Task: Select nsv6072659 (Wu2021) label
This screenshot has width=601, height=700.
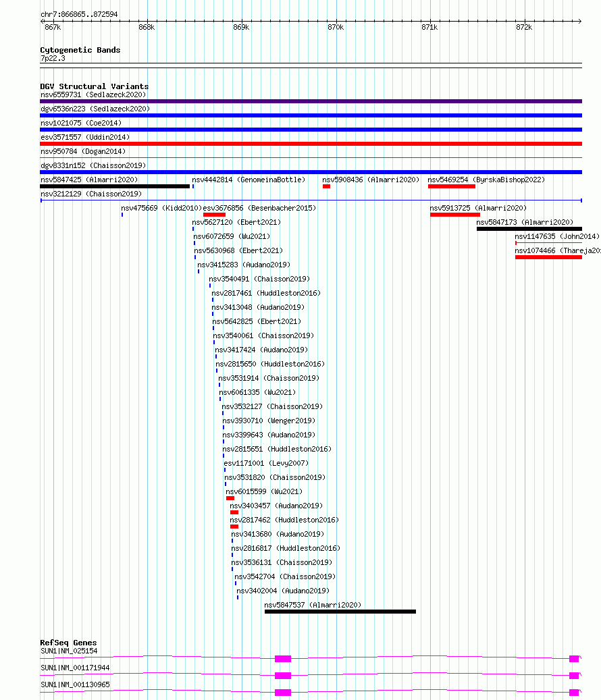Action: click(232, 237)
